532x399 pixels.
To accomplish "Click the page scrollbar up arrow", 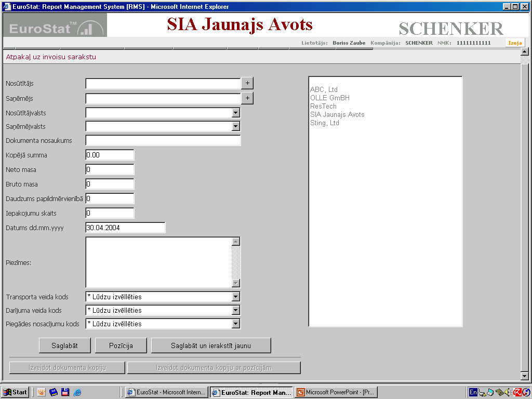I will (525, 52).
